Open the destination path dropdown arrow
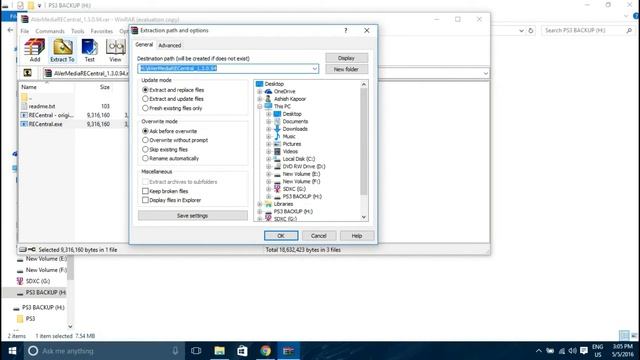 pyautogui.click(x=315, y=69)
